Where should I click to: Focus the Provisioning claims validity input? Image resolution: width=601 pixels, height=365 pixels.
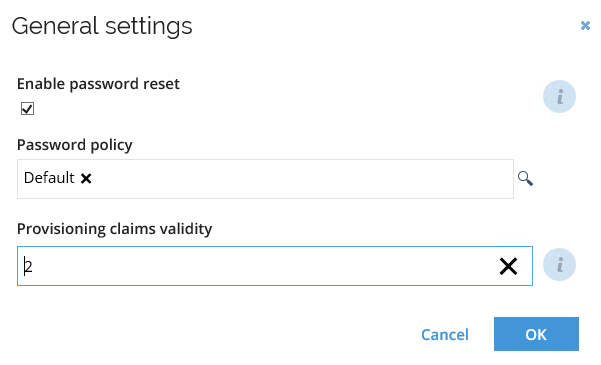click(x=275, y=266)
